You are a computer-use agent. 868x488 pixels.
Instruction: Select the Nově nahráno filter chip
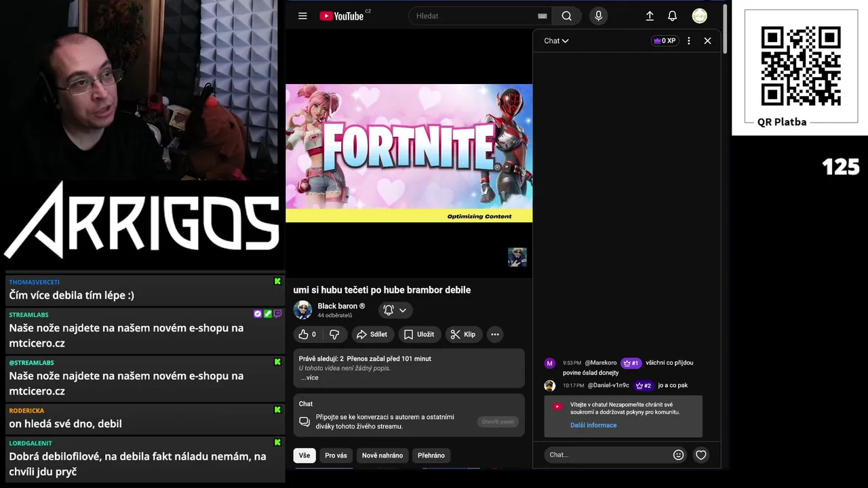pos(382,455)
